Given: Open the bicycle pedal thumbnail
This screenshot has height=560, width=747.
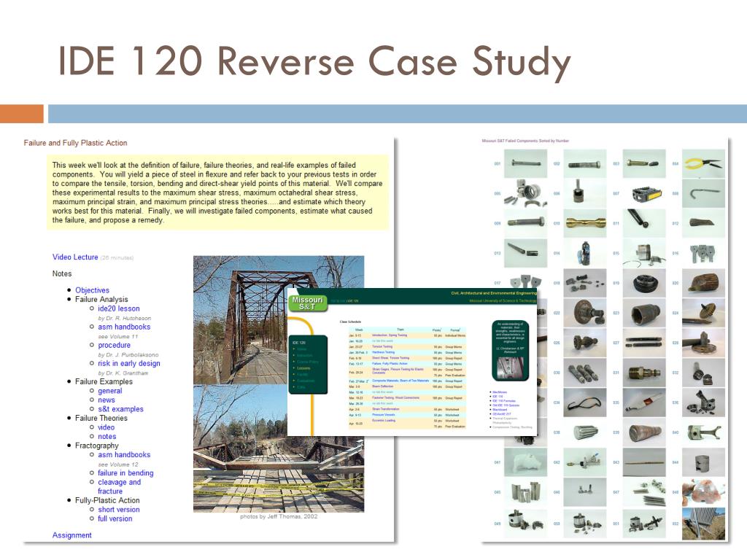Looking at the screenshot, I should [644, 193].
